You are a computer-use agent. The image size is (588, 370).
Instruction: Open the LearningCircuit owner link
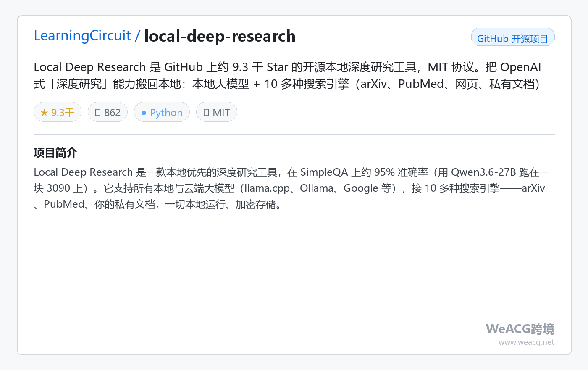pos(82,36)
